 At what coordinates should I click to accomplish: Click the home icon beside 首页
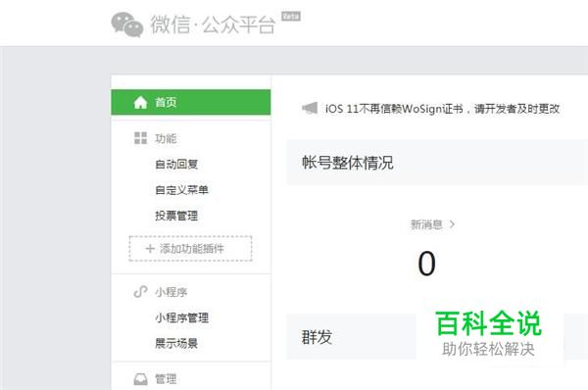click(140, 102)
